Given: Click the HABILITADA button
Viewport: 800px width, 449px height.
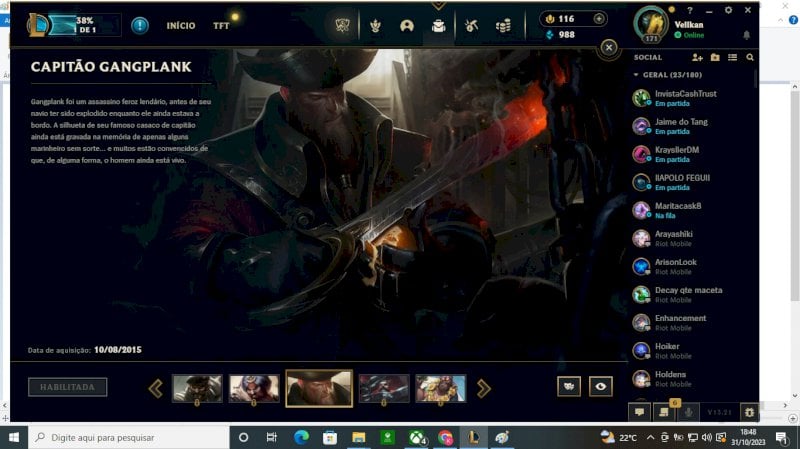Looking at the screenshot, I should (x=67, y=387).
